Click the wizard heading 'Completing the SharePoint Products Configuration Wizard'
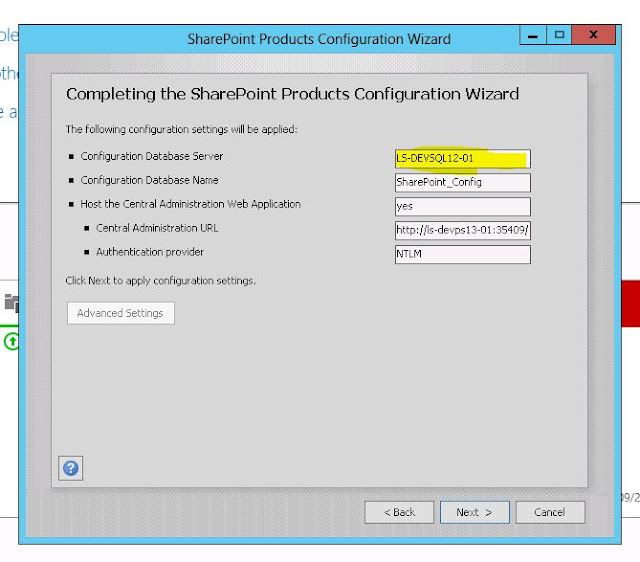The width and height of the screenshot is (640, 562). (x=292, y=94)
